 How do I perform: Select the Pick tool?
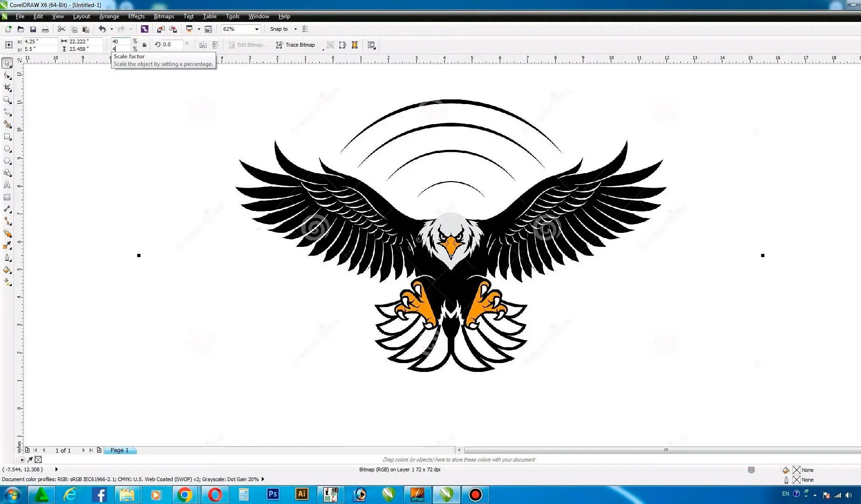pos(7,63)
